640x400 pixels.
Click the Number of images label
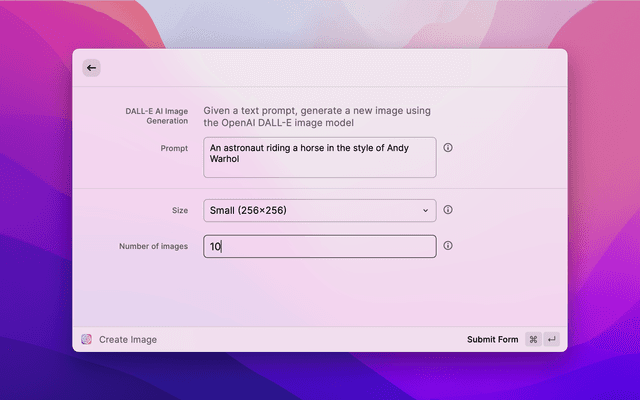[x=153, y=246]
